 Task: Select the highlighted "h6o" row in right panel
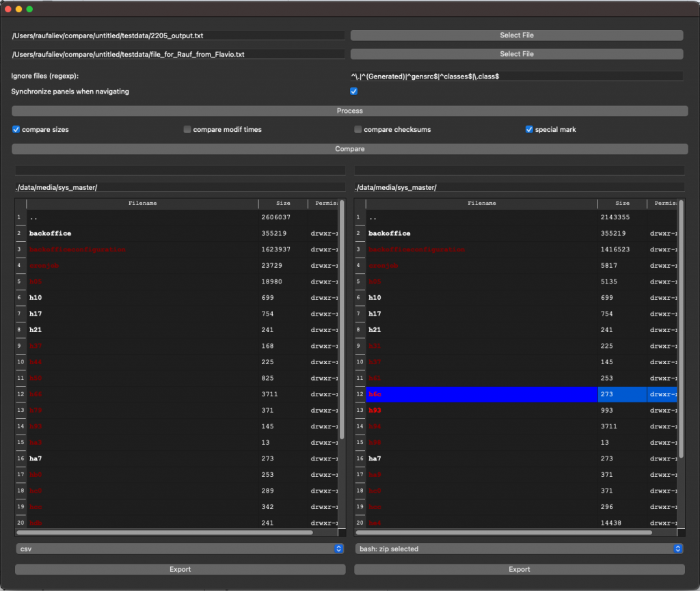(x=479, y=394)
